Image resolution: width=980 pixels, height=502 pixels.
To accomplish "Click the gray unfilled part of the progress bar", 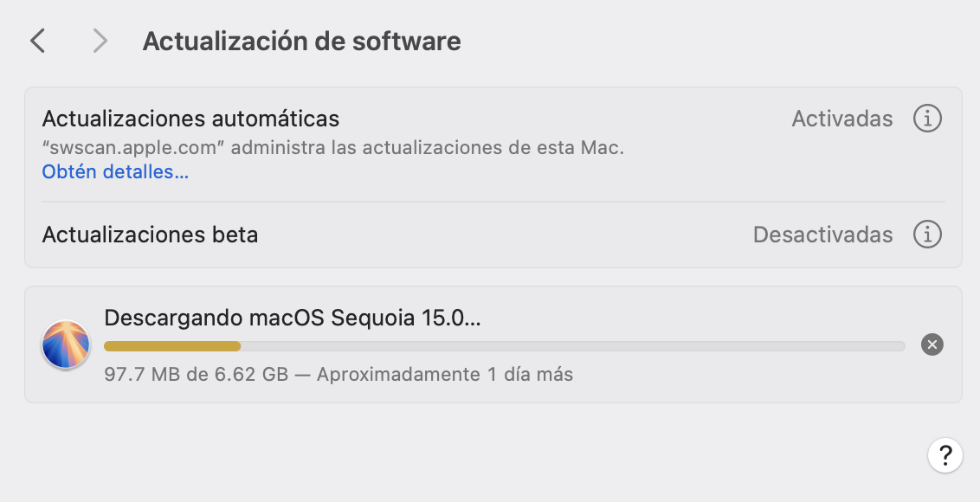I will pos(571,346).
